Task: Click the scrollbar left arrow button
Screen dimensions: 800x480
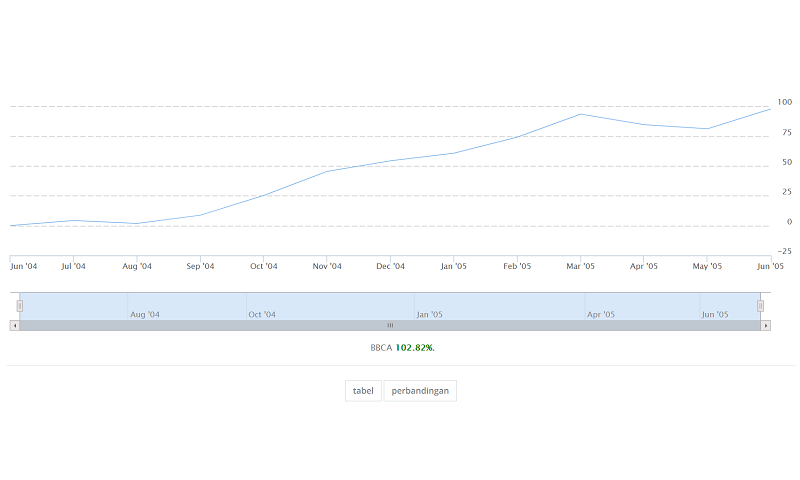Action: tap(14, 325)
